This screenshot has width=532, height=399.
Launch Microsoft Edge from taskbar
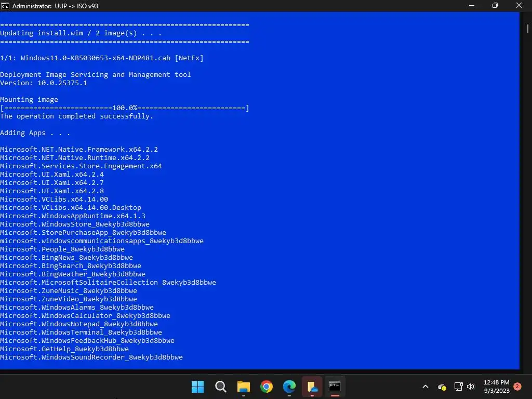tap(289, 387)
